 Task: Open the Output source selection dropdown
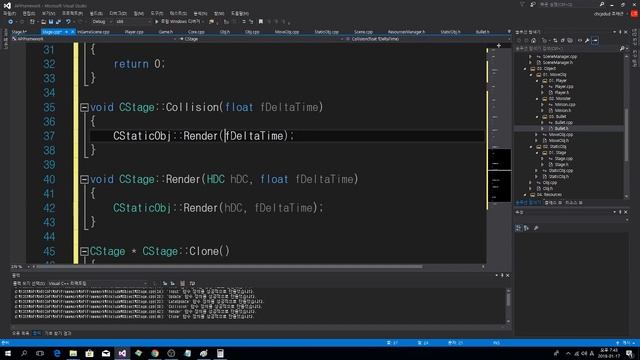97,283
